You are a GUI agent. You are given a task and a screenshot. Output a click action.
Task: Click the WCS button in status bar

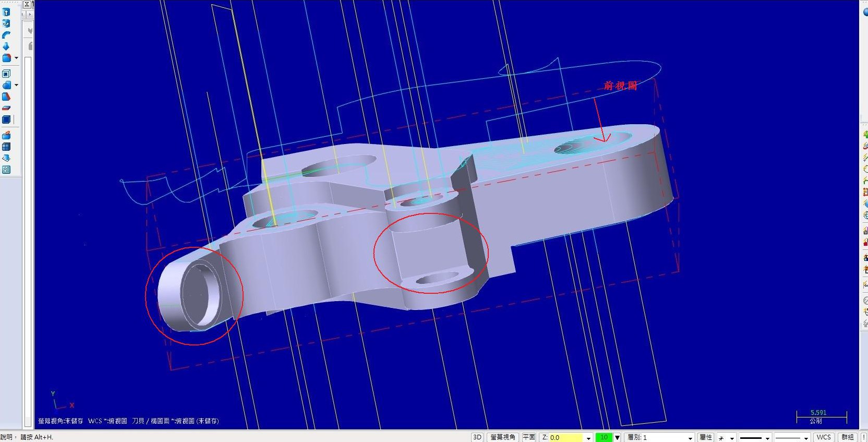[824, 437]
